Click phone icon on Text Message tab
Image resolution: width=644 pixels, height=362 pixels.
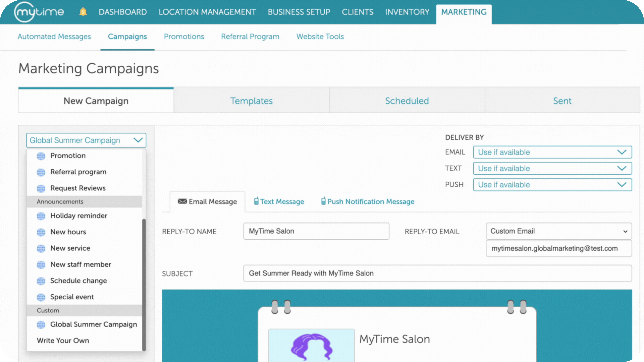(256, 201)
